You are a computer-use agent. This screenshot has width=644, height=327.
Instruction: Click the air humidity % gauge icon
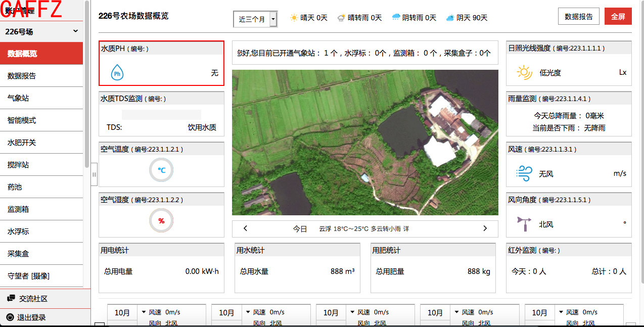161,221
